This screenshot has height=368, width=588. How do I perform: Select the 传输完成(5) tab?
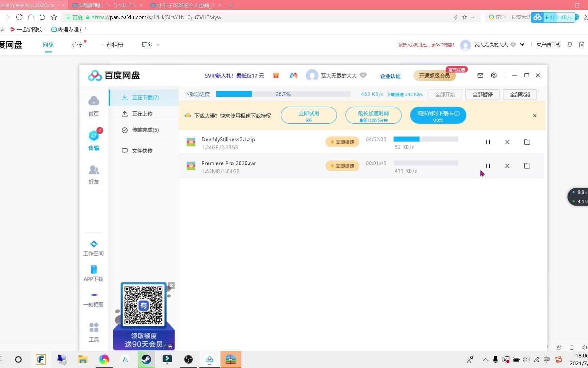point(144,130)
